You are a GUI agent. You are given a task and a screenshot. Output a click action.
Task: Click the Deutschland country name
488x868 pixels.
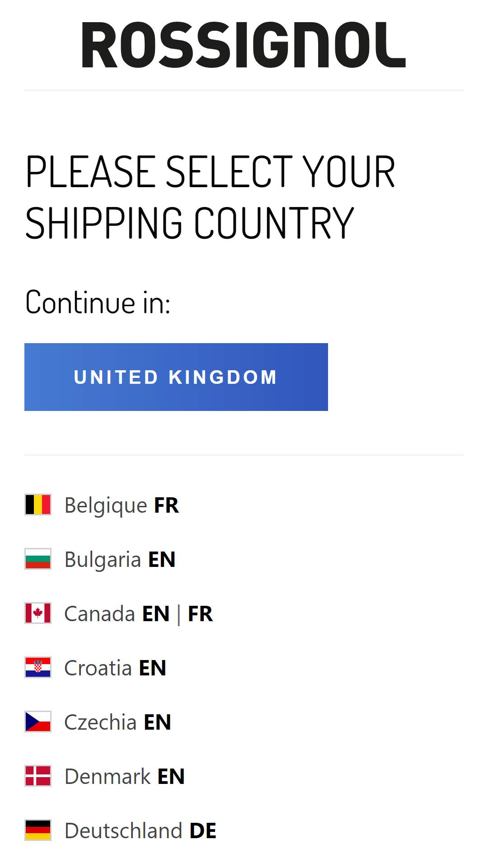[123, 831]
